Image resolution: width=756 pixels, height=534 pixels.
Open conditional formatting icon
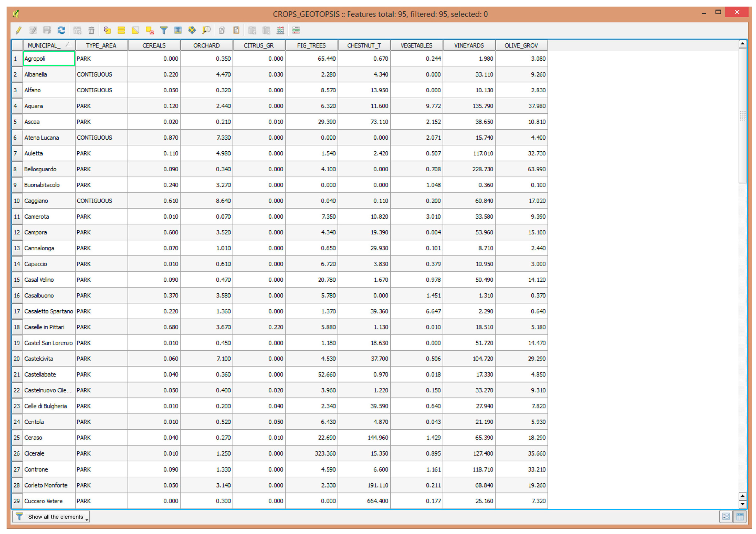click(296, 31)
